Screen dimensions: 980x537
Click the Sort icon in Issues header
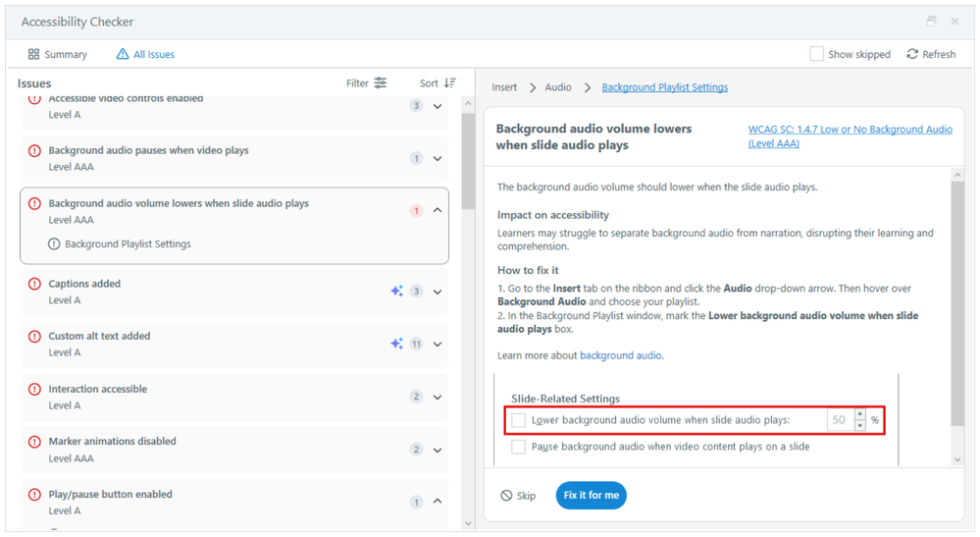pyautogui.click(x=450, y=83)
